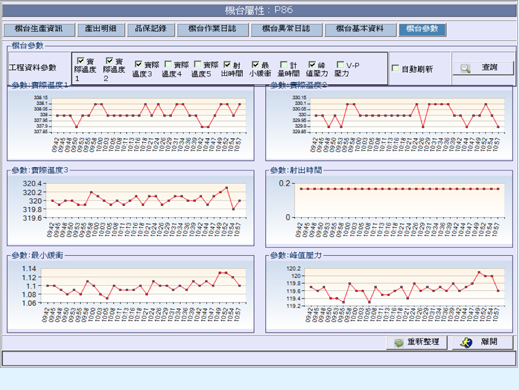Click the green refresh icon beside 重新整理
Image resolution: width=519 pixels, height=390 pixels.
[x=399, y=343]
